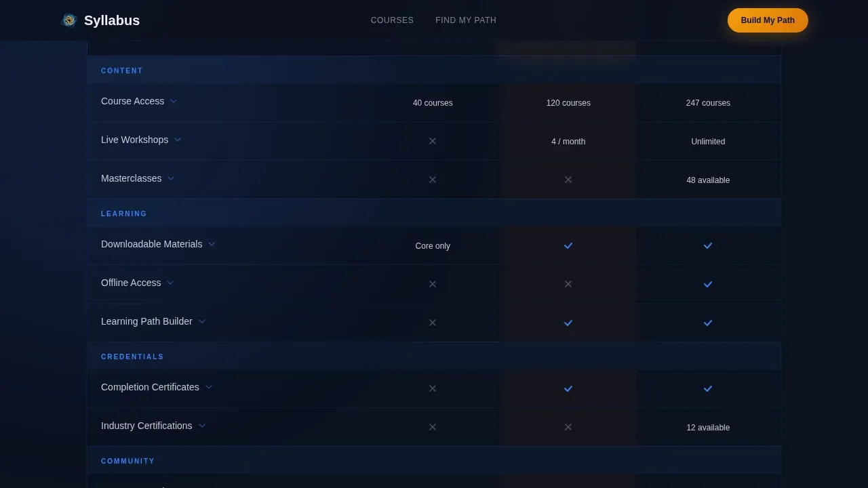Image resolution: width=868 pixels, height=488 pixels.
Task: Click first-plan X icon for Industry Certifications
Action: pos(433,427)
